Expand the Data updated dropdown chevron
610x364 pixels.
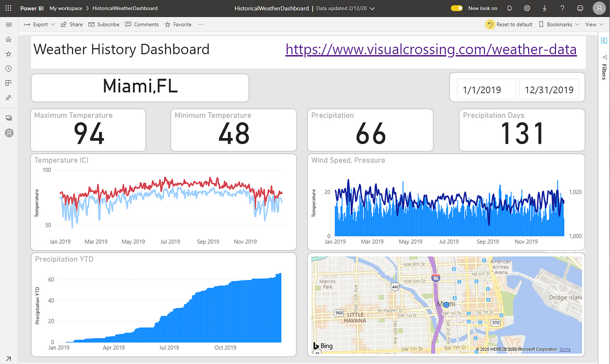[x=373, y=9]
